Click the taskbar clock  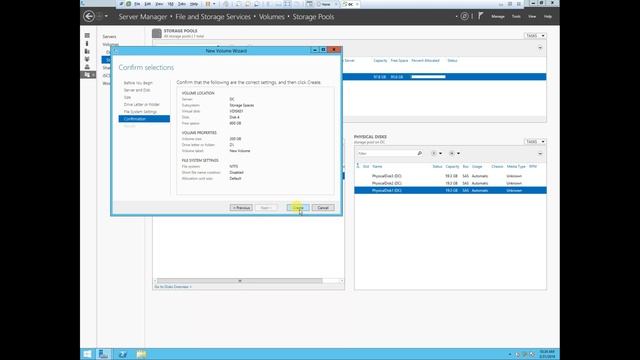(x=547, y=354)
